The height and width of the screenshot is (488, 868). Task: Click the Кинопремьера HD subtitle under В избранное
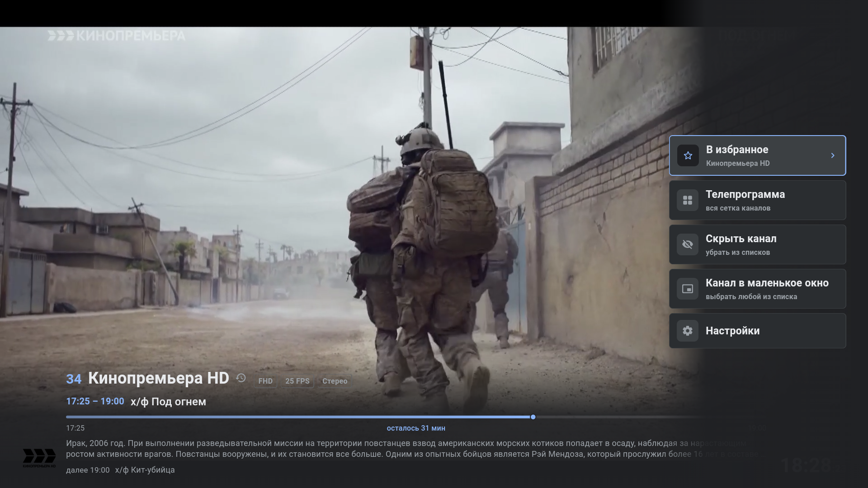738,164
